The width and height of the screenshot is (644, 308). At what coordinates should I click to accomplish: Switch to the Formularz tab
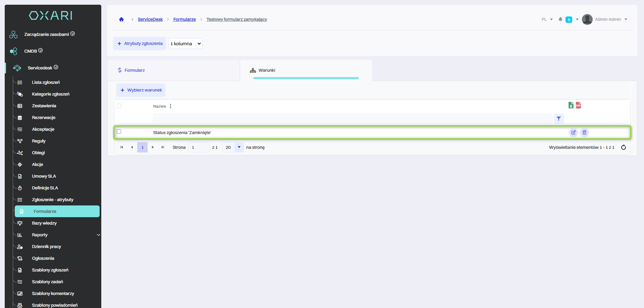point(135,70)
